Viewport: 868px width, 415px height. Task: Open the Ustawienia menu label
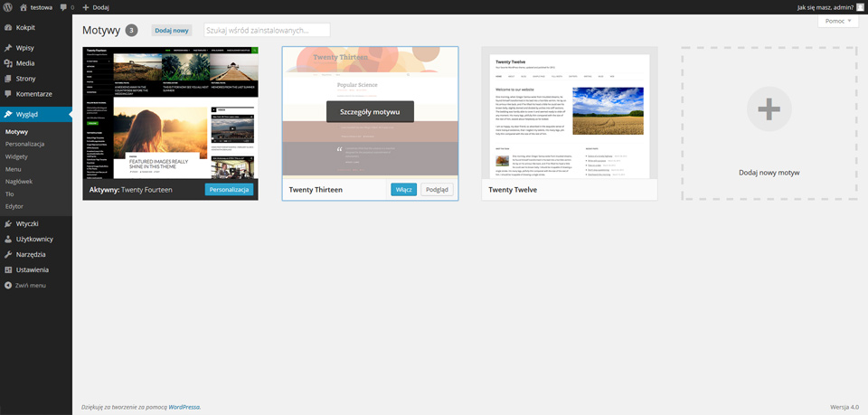pos(33,270)
